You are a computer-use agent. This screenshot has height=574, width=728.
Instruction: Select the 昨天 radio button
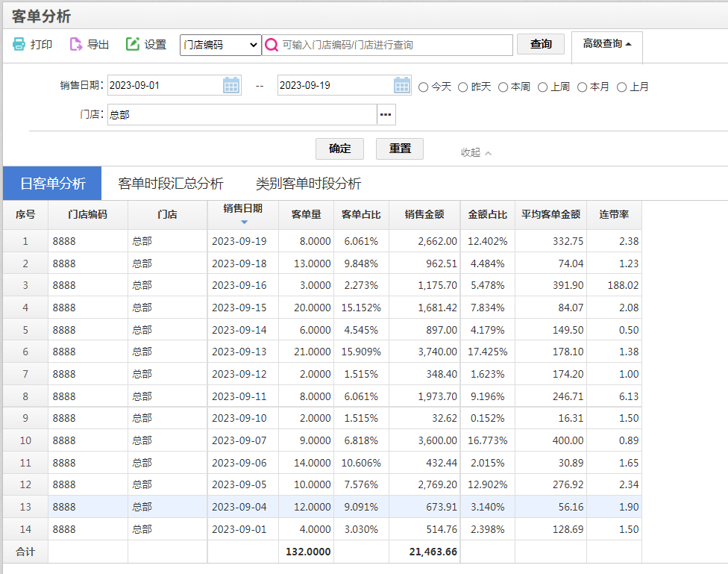pyautogui.click(x=462, y=87)
